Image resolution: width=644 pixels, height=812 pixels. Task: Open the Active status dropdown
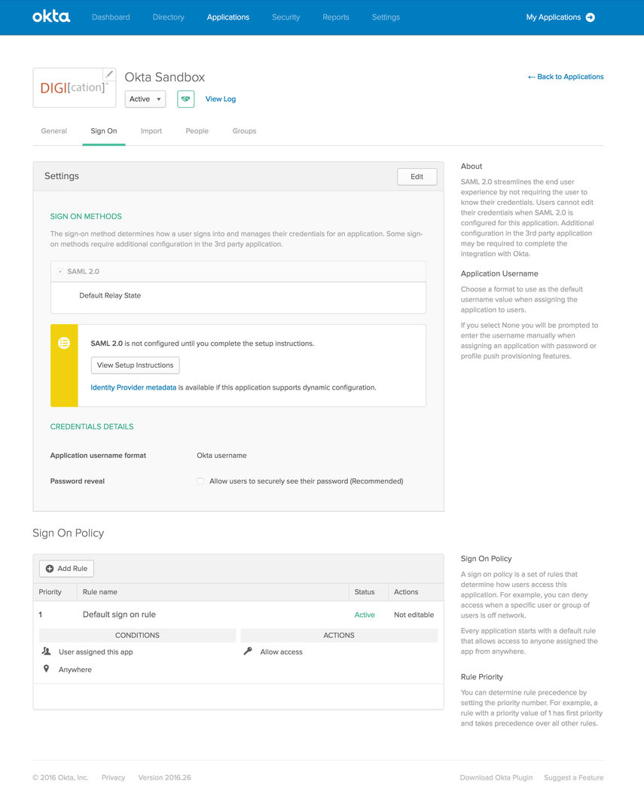coord(145,99)
